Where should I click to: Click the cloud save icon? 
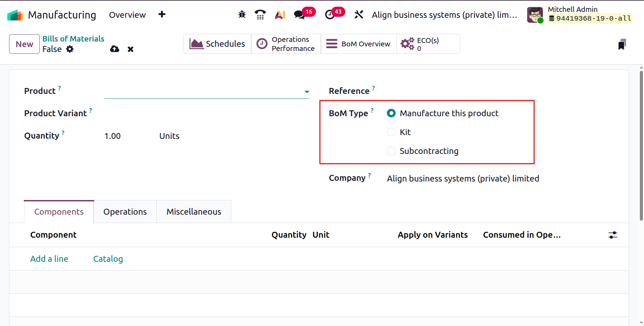pyautogui.click(x=114, y=49)
